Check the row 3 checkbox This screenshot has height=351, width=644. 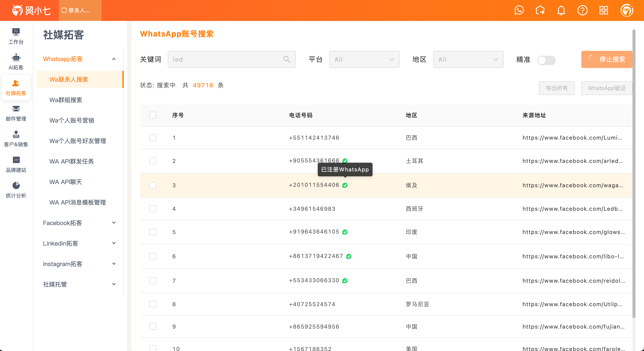point(152,185)
